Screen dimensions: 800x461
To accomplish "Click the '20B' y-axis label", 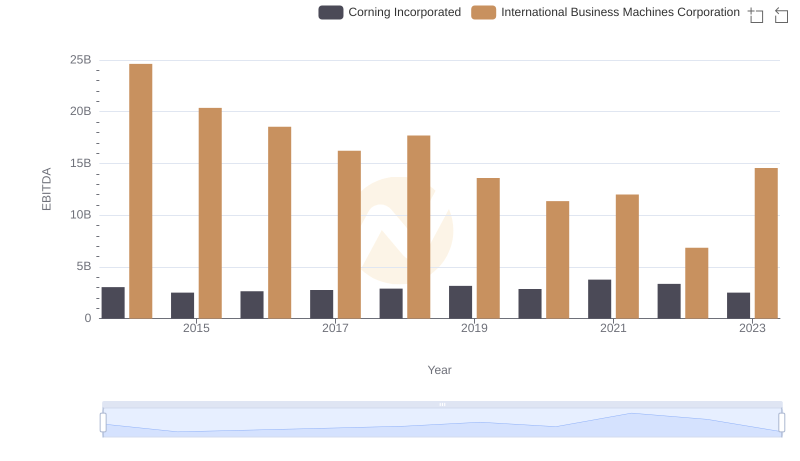I will (81, 111).
